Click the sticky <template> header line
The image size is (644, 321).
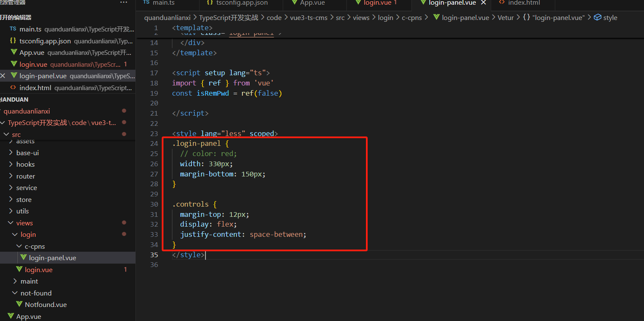[x=192, y=28]
